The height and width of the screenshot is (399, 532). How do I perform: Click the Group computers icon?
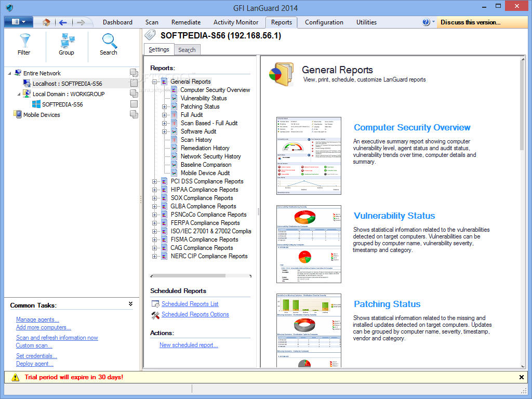(x=67, y=41)
